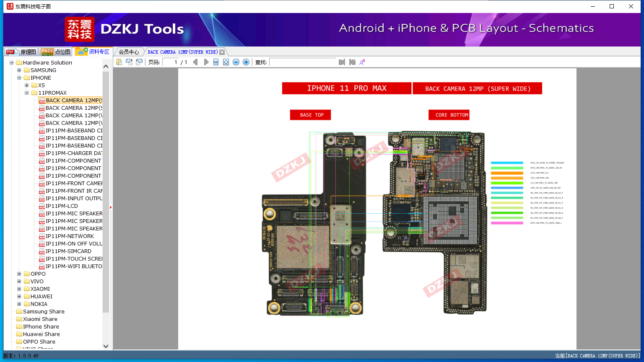Switch to the 点位图 PADS tab
Viewport: 644px width, 362px height.
(x=56, y=52)
